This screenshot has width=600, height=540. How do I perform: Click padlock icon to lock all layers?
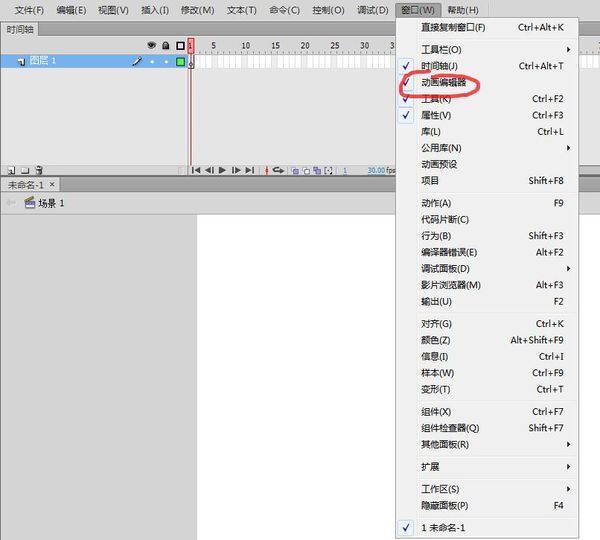(166, 46)
